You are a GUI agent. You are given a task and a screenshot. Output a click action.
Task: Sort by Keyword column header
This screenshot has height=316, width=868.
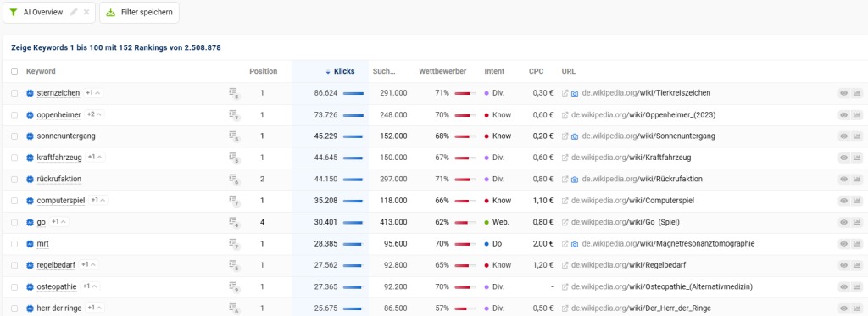(x=41, y=71)
